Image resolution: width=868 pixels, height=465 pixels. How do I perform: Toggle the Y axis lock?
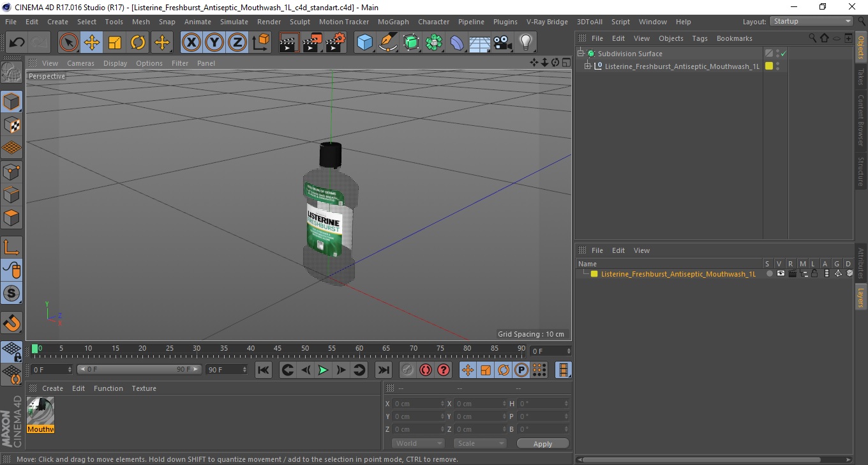214,43
